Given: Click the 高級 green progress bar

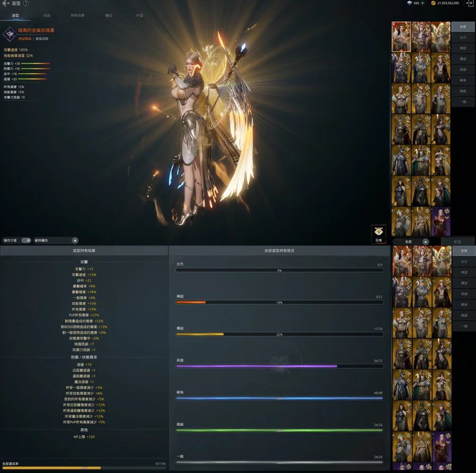Looking at the screenshot, I should (x=279, y=430).
